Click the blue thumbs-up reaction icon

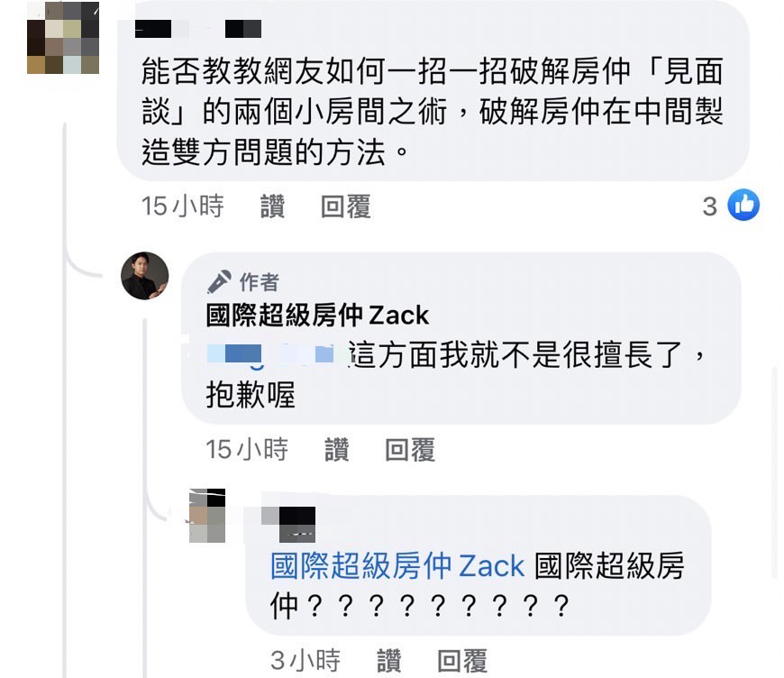tap(743, 205)
